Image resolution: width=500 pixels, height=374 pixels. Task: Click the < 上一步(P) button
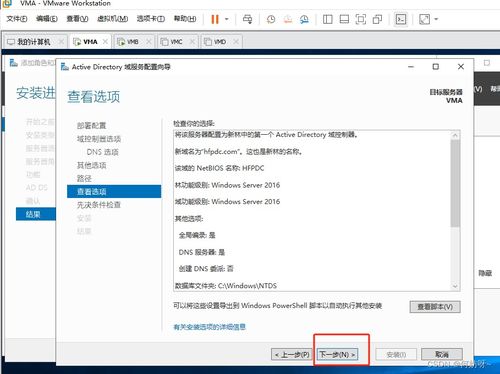tap(292, 354)
